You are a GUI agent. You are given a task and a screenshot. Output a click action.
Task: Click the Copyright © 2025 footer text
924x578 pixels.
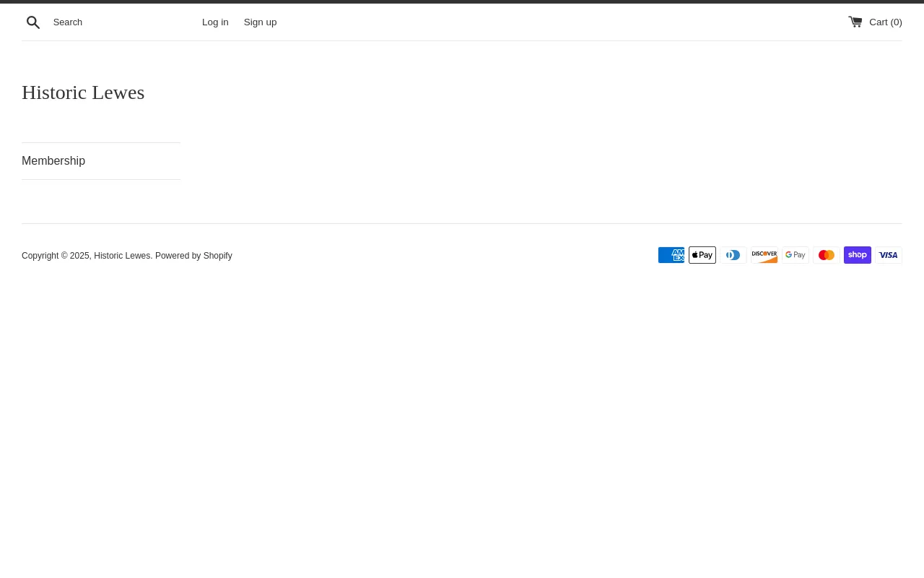pyautogui.click(x=56, y=256)
